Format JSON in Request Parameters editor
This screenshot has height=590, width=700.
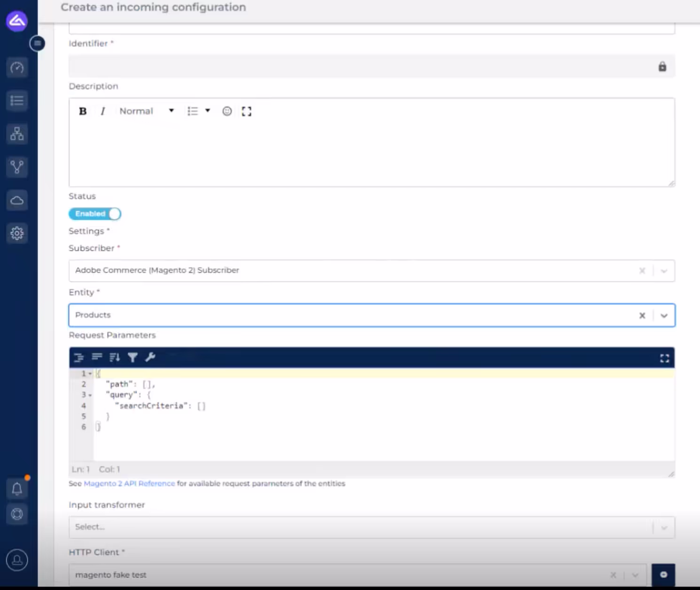click(x=79, y=357)
